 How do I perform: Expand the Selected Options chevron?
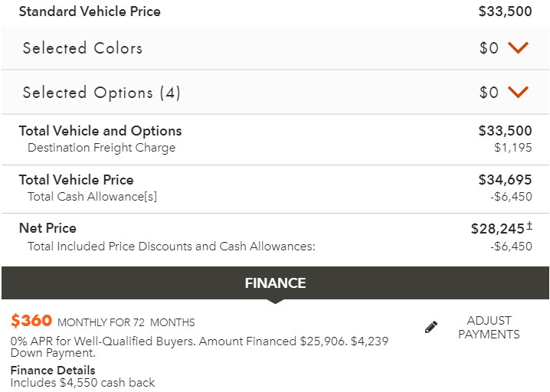click(x=518, y=92)
